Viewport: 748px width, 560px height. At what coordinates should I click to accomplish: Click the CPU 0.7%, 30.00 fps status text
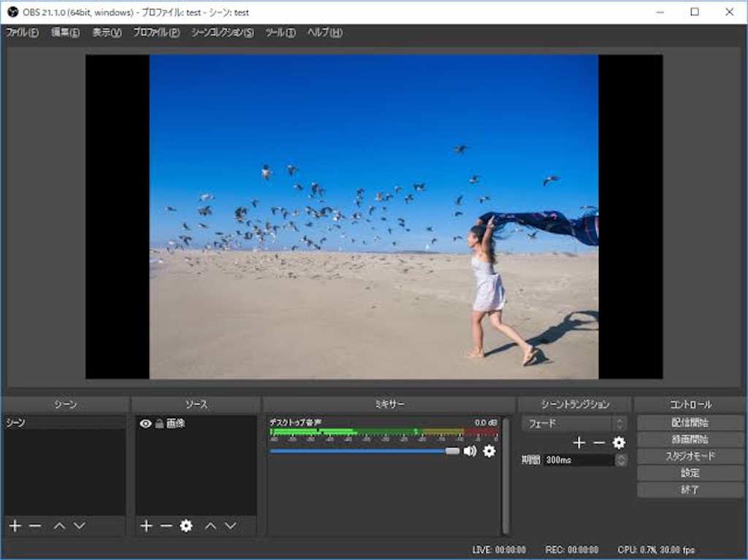click(656, 550)
